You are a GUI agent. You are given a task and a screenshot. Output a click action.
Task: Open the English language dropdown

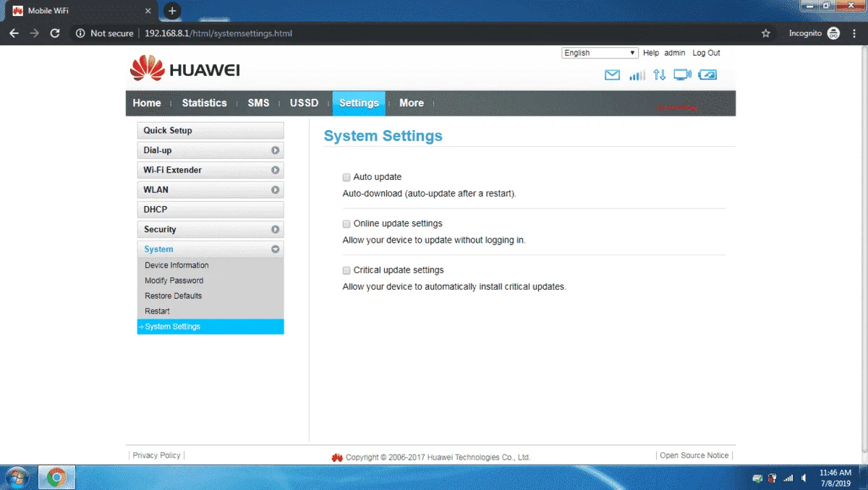pos(600,53)
